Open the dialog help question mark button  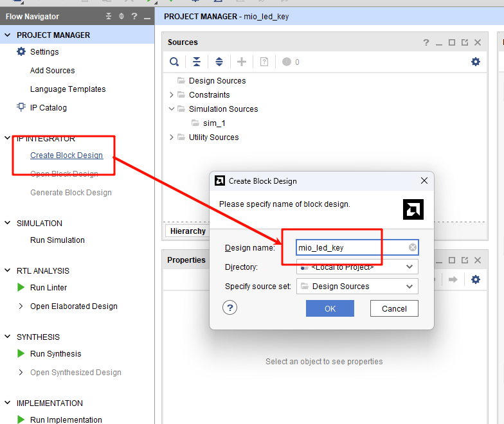pyautogui.click(x=230, y=308)
